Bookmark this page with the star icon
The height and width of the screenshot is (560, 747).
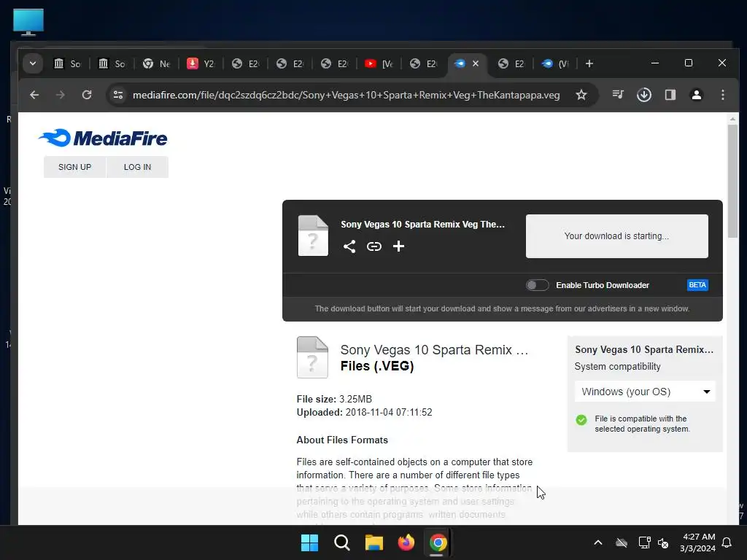[581, 95]
